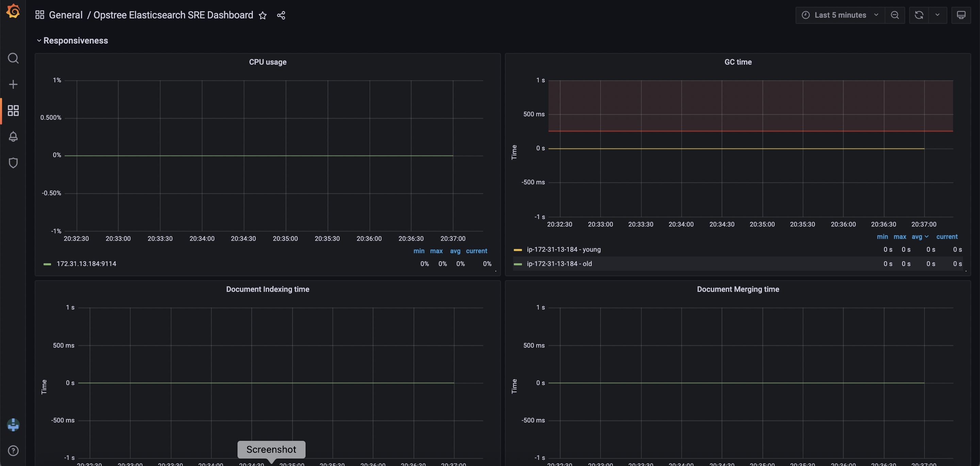980x466 pixels.
Task: Sort GC time legend by avg
Action: point(917,237)
